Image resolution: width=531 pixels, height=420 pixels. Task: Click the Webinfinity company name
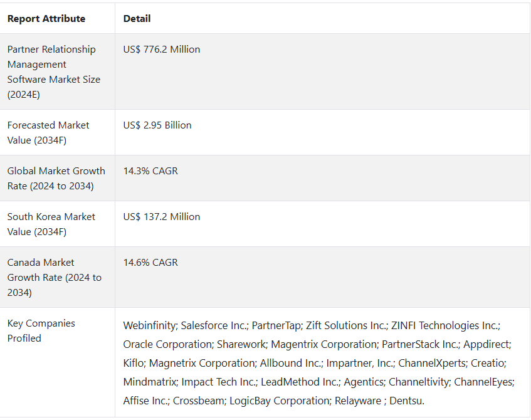tap(149, 325)
